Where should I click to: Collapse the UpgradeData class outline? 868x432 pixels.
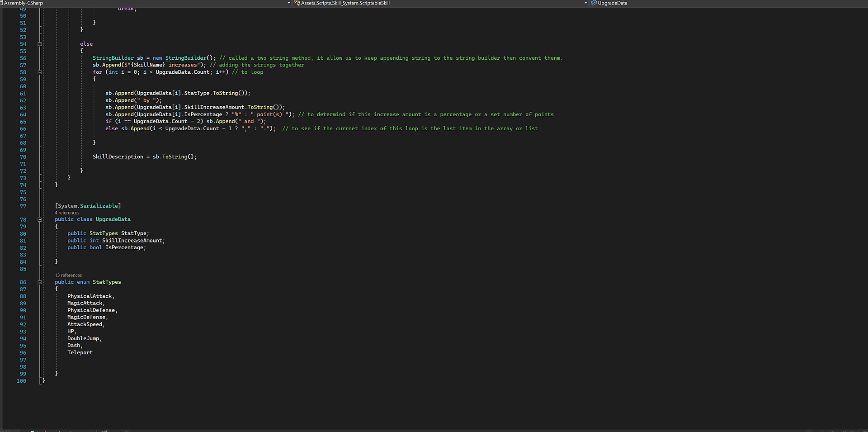pyautogui.click(x=40, y=219)
